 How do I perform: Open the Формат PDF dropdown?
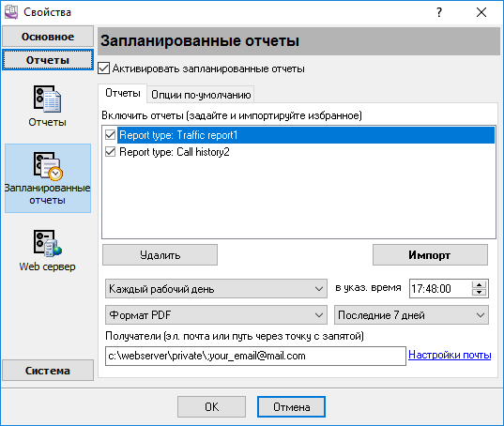[216, 315]
